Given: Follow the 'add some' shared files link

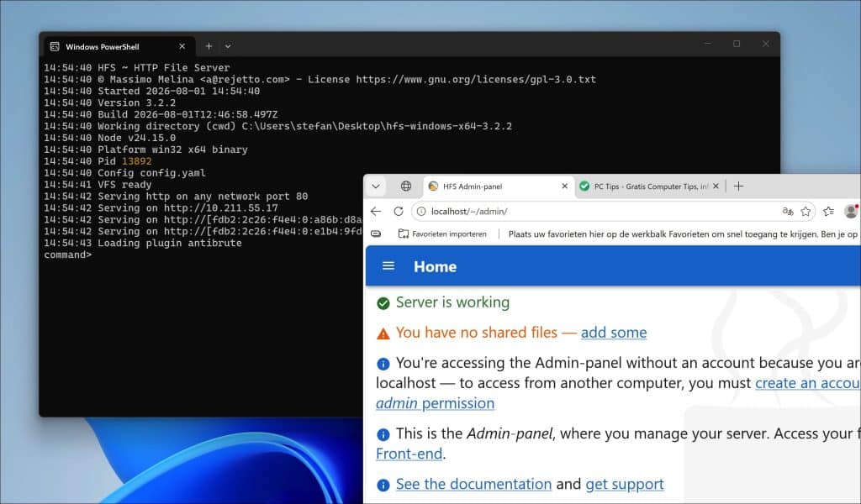Looking at the screenshot, I should click(614, 333).
